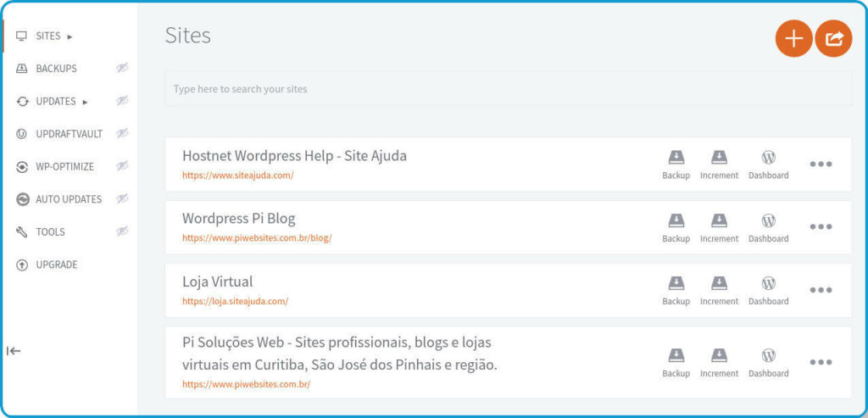Click the Sites page heading
Screen dimensions: 868x418
coord(187,36)
